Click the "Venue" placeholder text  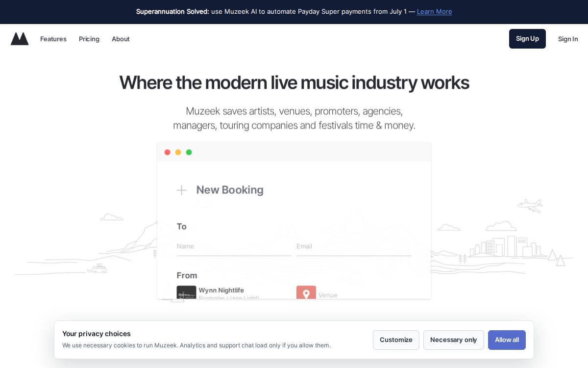[328, 295]
